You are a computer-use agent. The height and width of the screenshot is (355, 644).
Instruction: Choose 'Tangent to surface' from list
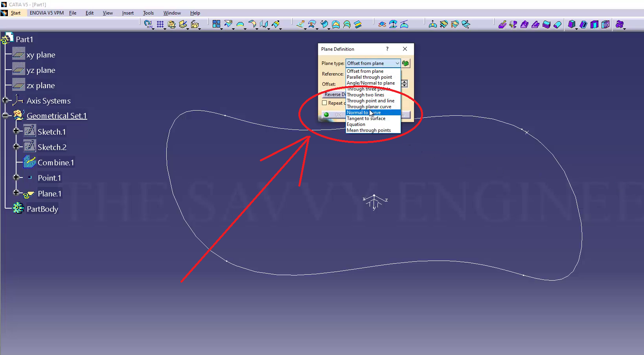point(366,118)
